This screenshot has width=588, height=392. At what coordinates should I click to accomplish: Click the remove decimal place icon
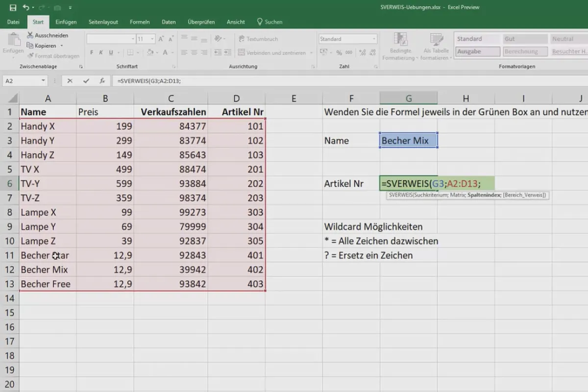[372, 52]
